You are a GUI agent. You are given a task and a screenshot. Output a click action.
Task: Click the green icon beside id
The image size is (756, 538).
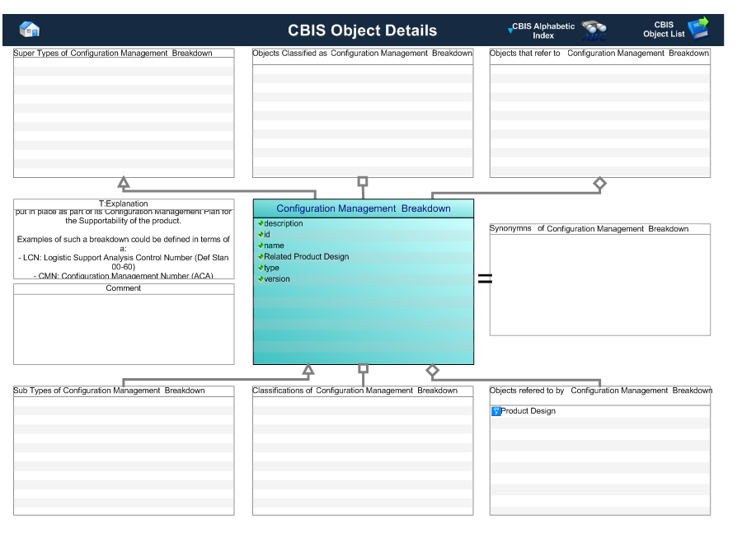pyautogui.click(x=261, y=234)
